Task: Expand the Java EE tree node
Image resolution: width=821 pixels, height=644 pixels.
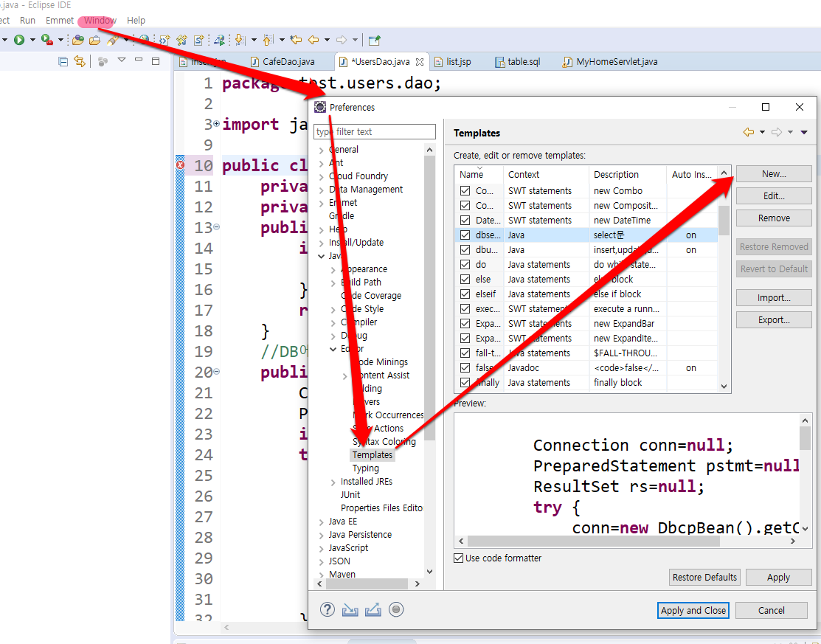Action: click(x=322, y=522)
